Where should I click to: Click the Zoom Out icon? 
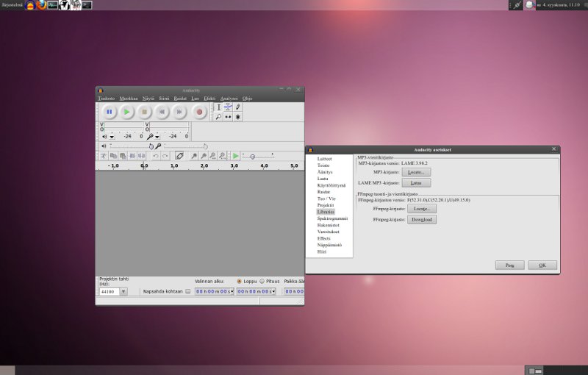204,156
